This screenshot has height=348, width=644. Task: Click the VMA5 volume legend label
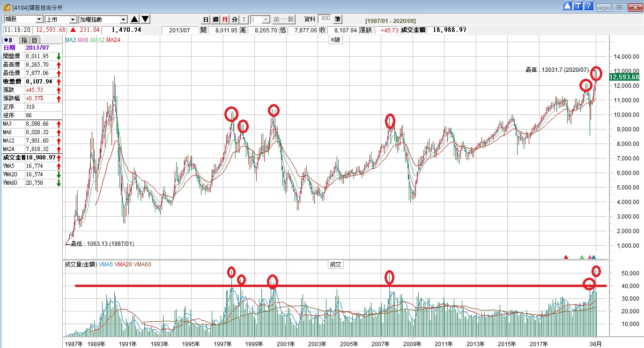(106, 265)
